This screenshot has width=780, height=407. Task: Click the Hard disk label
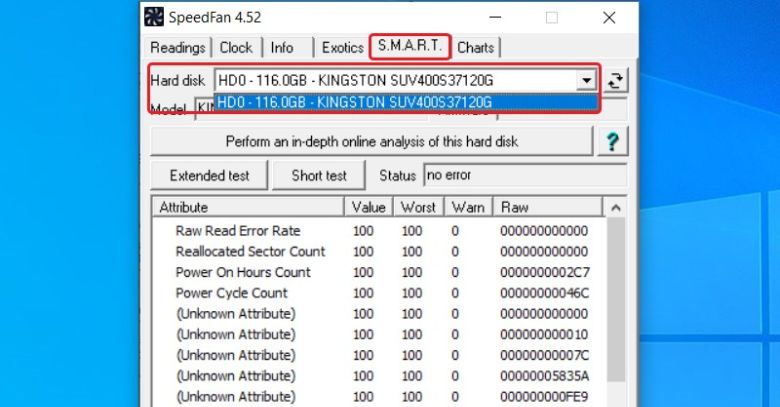pos(178,81)
